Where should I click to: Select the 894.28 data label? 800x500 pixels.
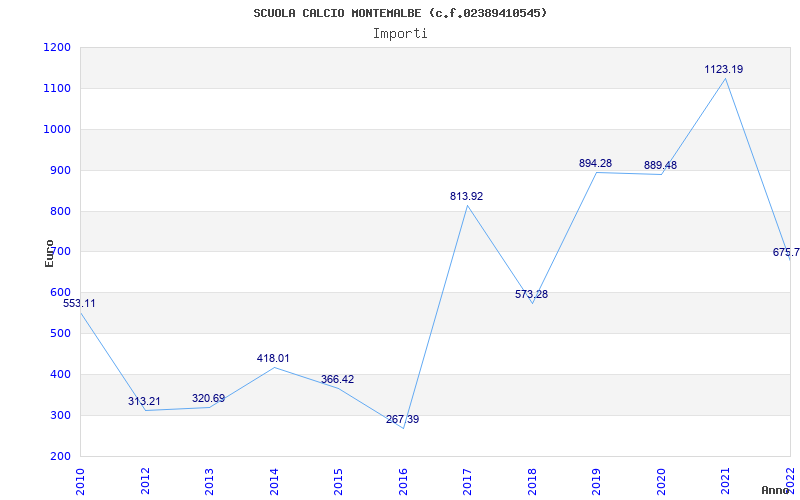point(595,164)
